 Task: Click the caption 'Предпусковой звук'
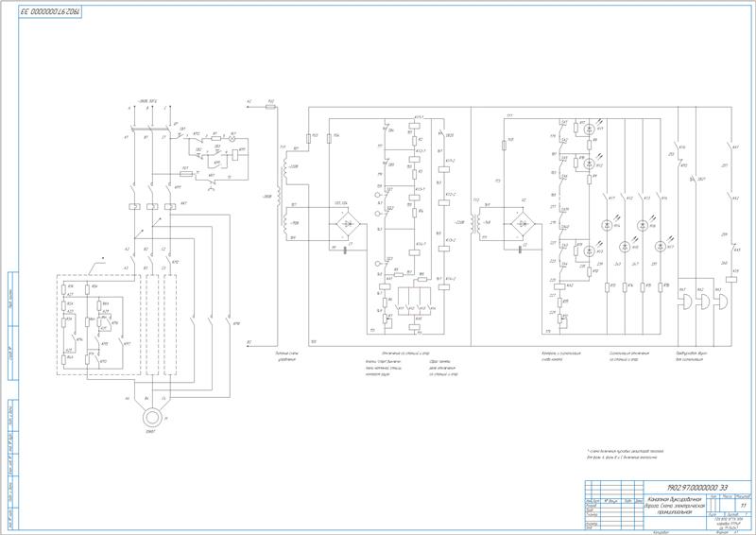point(692,354)
